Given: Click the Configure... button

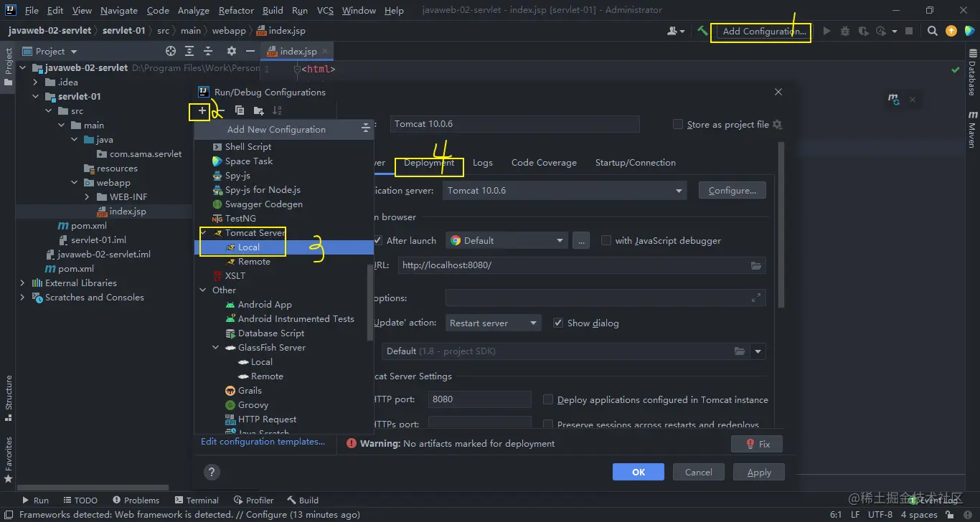Looking at the screenshot, I should coord(732,190).
